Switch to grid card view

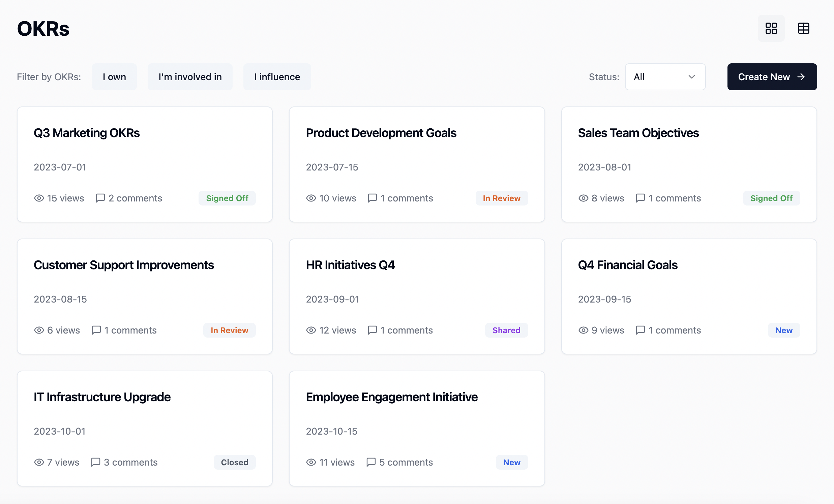tap(771, 28)
